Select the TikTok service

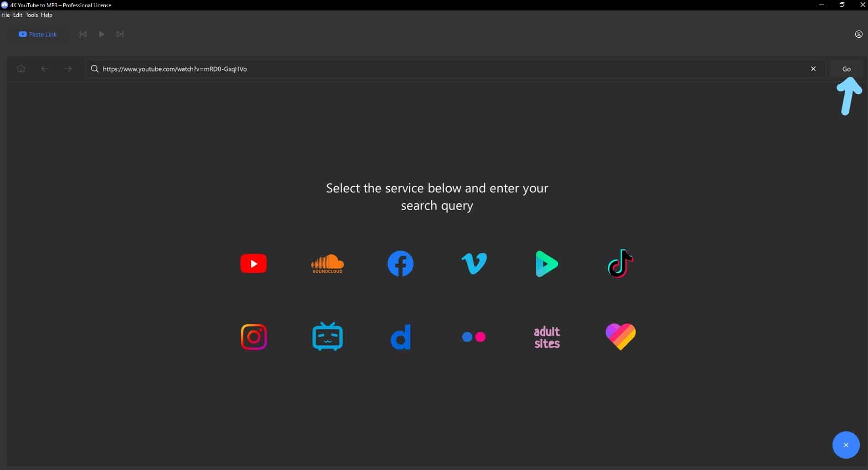pyautogui.click(x=620, y=263)
